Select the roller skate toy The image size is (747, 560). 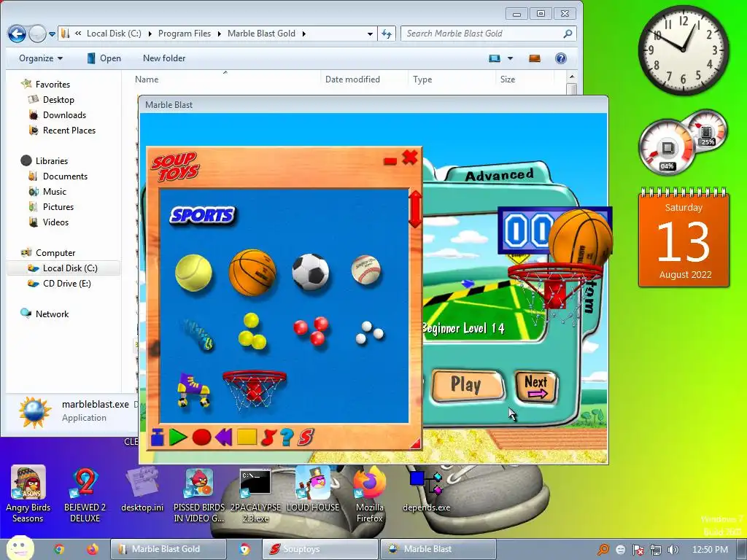click(193, 390)
